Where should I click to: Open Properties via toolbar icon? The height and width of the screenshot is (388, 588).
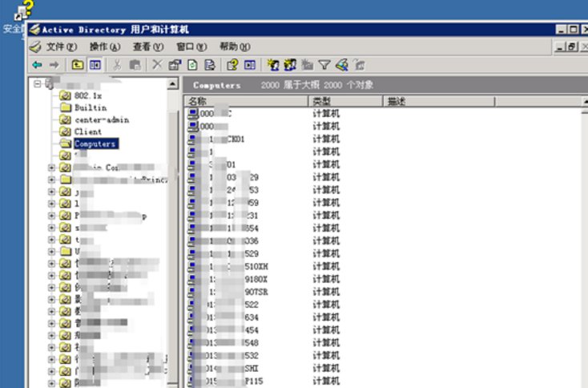tap(175, 65)
